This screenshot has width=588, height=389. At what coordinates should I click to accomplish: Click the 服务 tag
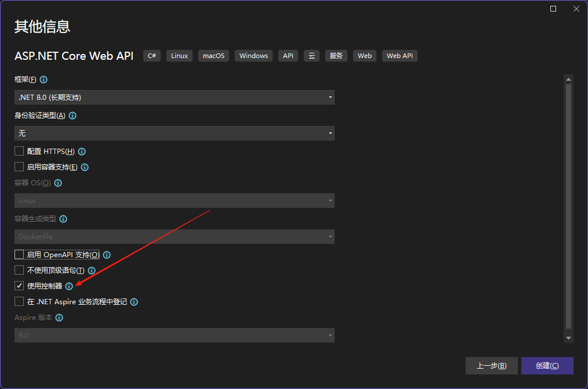tap(336, 56)
